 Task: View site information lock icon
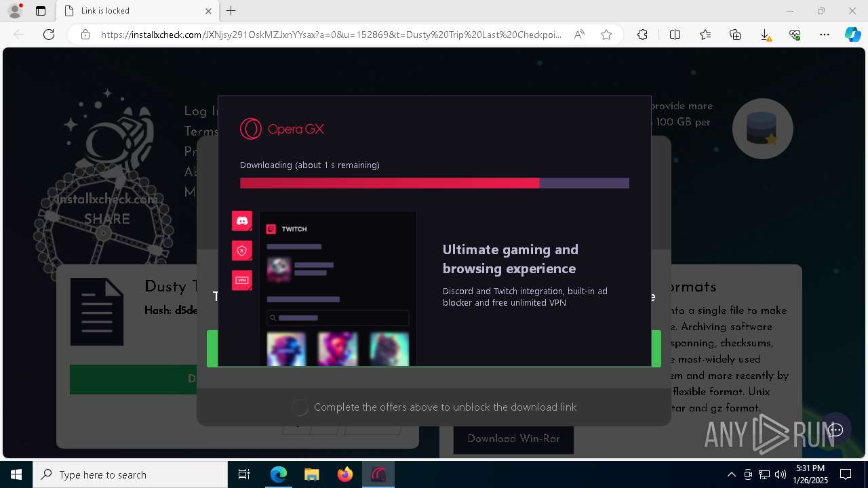coord(85,35)
